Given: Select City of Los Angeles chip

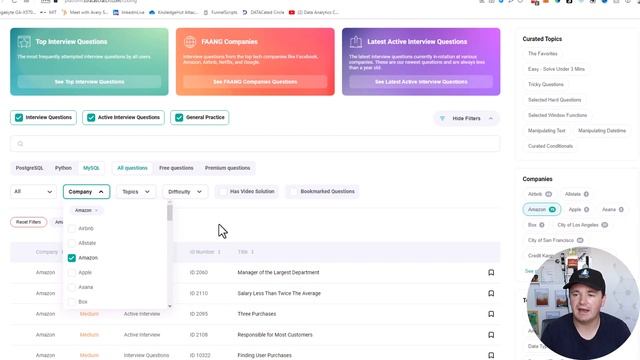Looking at the screenshot, I should tap(582, 225).
